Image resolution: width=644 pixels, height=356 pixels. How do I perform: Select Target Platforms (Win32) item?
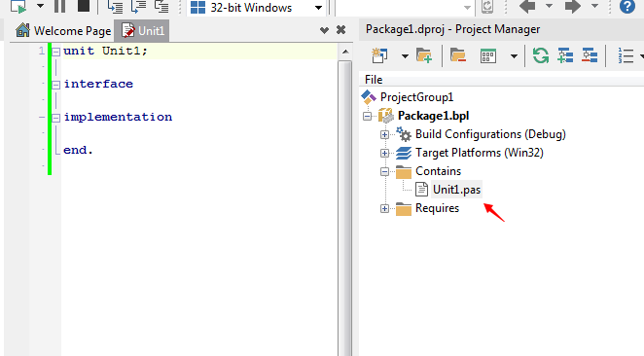tap(480, 153)
